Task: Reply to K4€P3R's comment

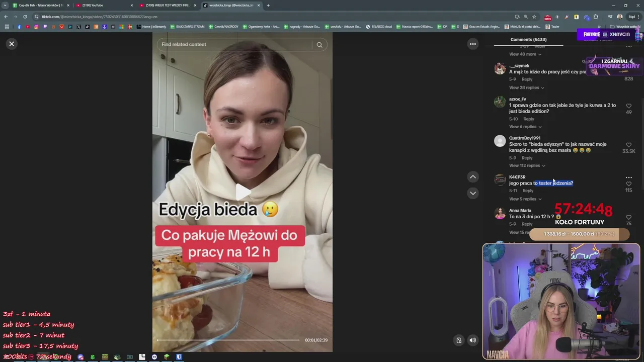Action: point(528,191)
